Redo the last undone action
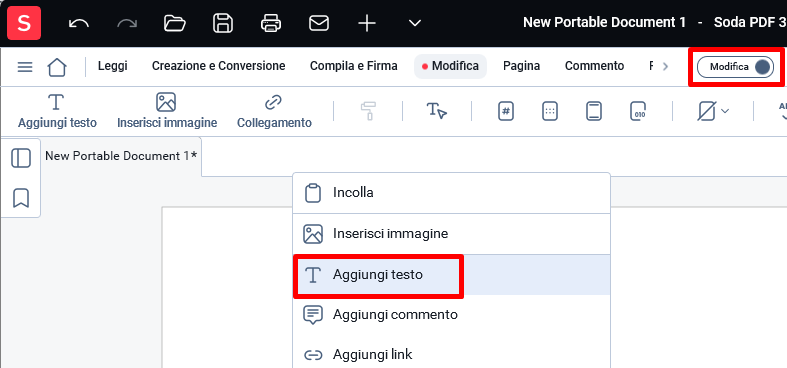The image size is (787, 368). [x=126, y=23]
